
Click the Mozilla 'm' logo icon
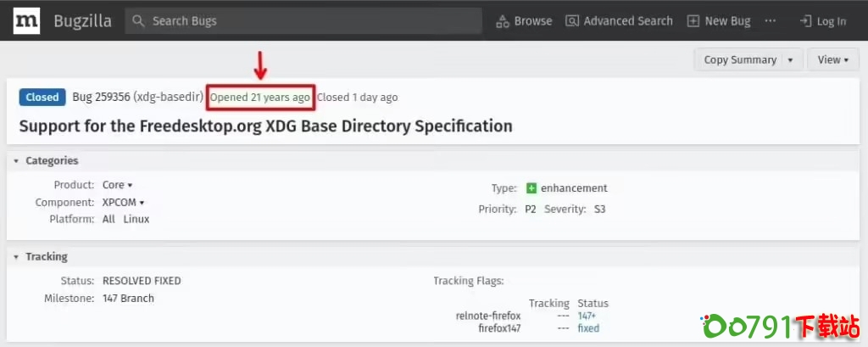[27, 21]
